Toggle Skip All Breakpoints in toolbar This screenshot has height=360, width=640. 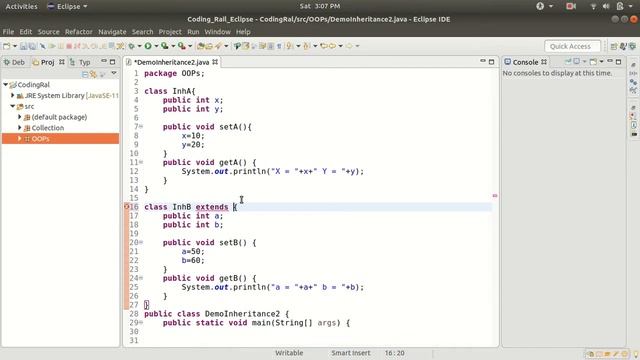[42, 46]
